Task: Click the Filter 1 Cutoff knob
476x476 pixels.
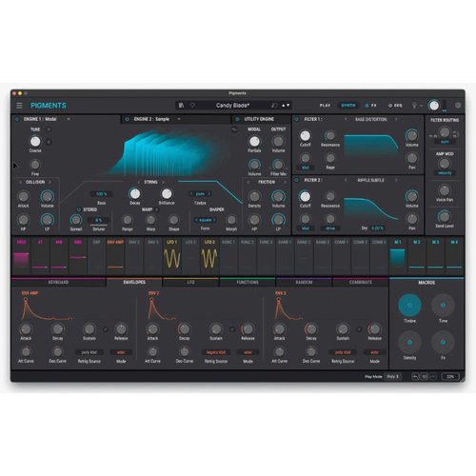Action: (x=306, y=136)
